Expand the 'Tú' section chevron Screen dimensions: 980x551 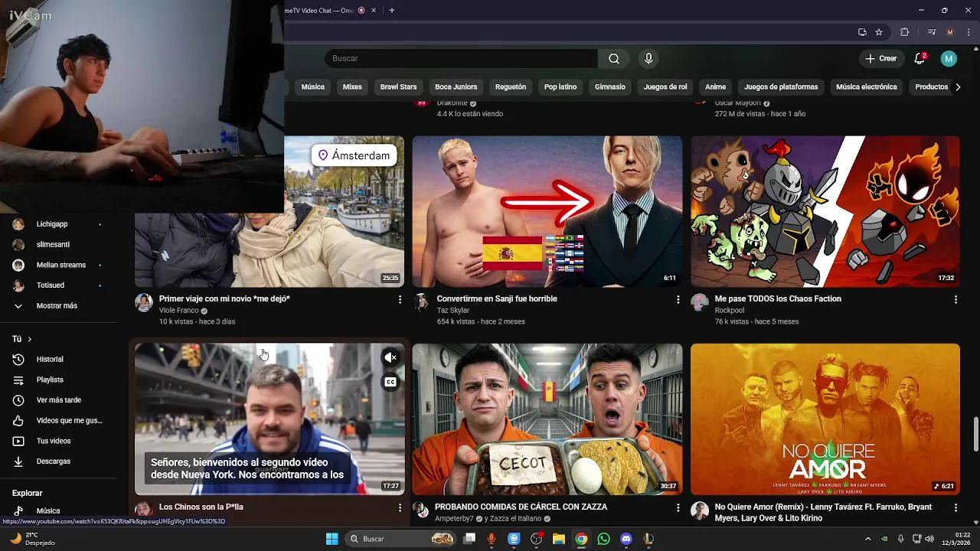[x=29, y=339]
